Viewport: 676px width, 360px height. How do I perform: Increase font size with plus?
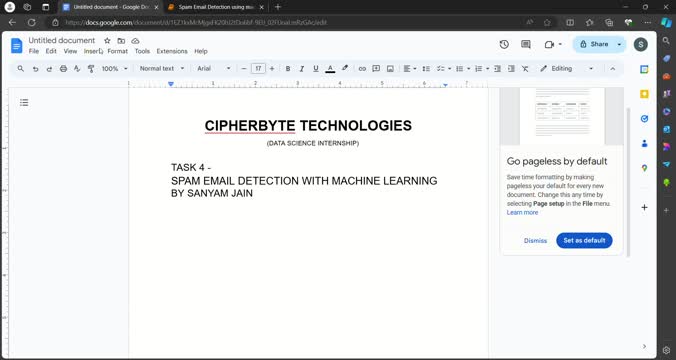[x=272, y=69]
